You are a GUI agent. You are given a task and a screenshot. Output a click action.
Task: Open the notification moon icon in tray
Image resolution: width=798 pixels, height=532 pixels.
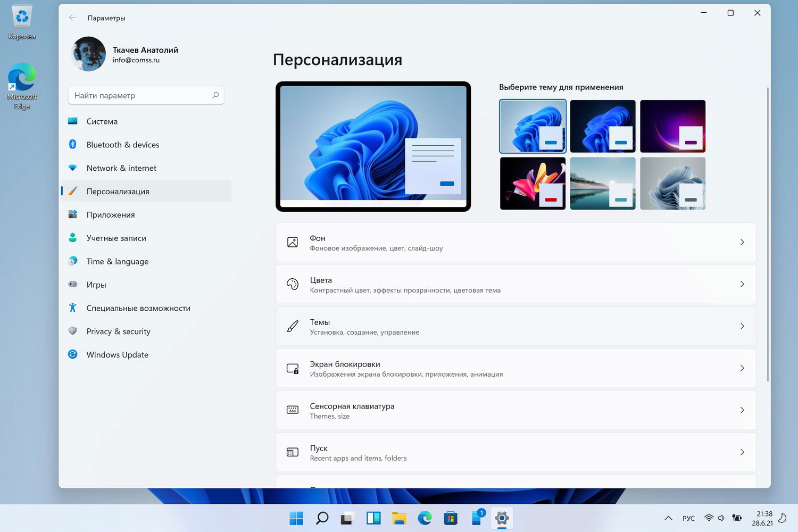[x=783, y=518]
